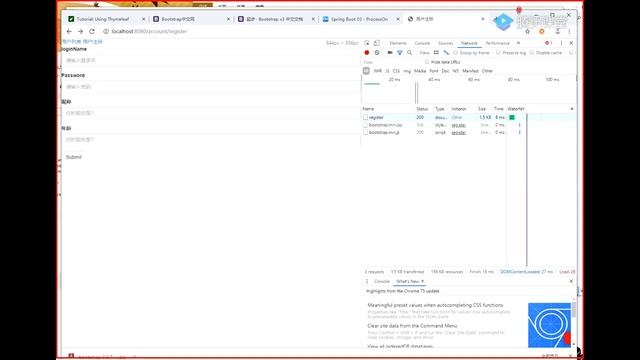Open network search with the magnifier icon
The image size is (640, 360).
pos(409,53)
